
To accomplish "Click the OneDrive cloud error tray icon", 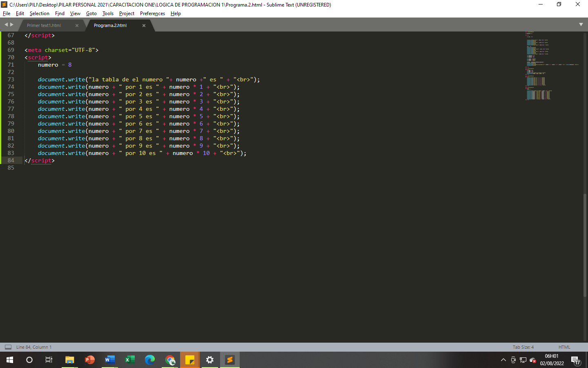I will pyautogui.click(x=532, y=360).
